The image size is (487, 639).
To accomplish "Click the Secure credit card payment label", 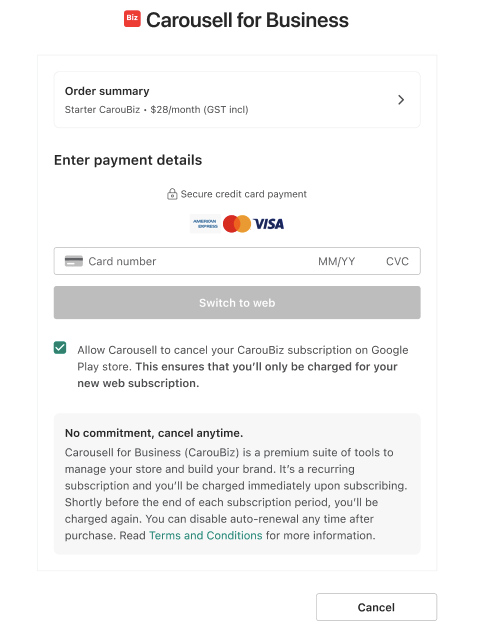I will [244, 194].
